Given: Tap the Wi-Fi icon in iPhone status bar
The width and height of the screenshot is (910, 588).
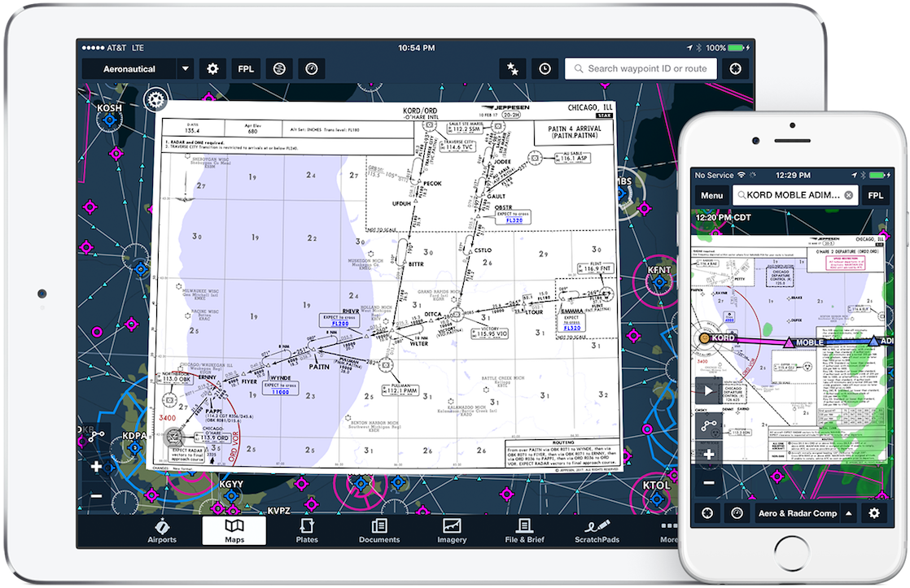Looking at the screenshot, I should click(x=742, y=175).
